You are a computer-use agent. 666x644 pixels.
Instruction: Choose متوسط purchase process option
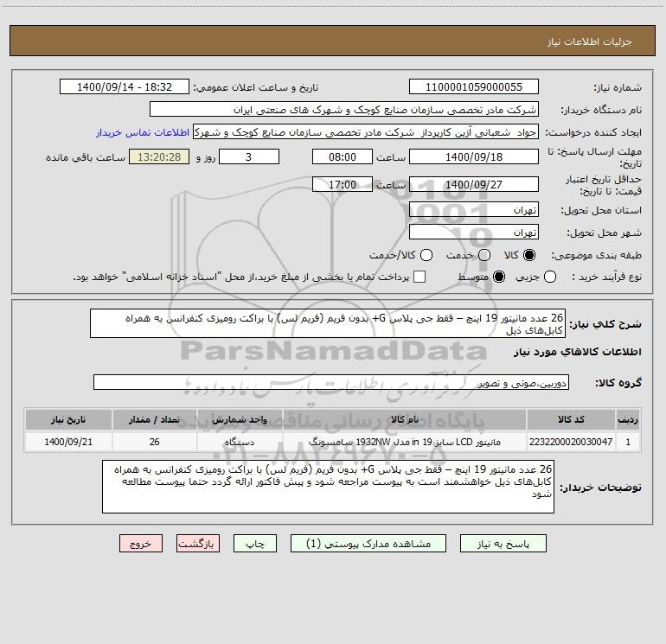(499, 277)
